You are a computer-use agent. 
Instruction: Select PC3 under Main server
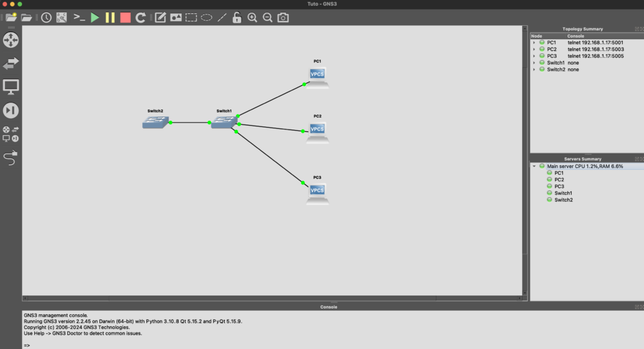click(x=559, y=186)
